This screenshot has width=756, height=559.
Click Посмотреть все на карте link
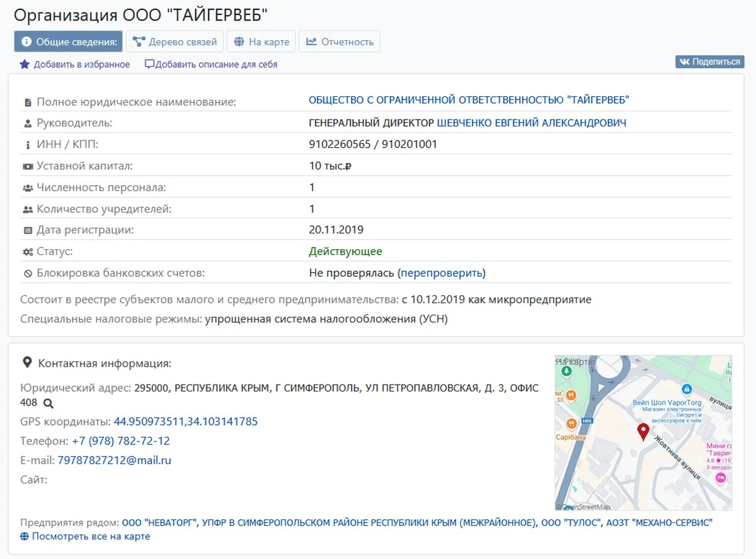point(91,536)
